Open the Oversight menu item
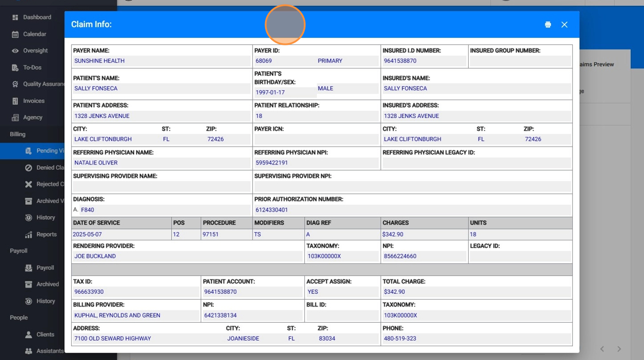 coord(35,51)
